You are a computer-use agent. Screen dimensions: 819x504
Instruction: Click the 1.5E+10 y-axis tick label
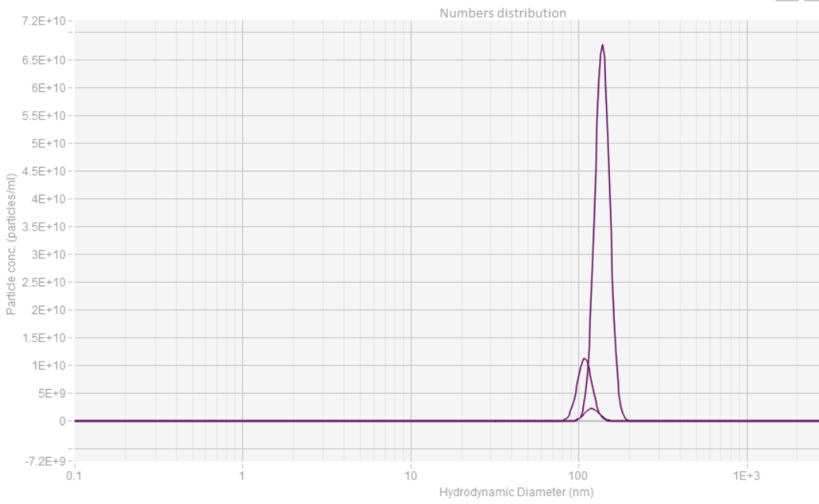46,338
